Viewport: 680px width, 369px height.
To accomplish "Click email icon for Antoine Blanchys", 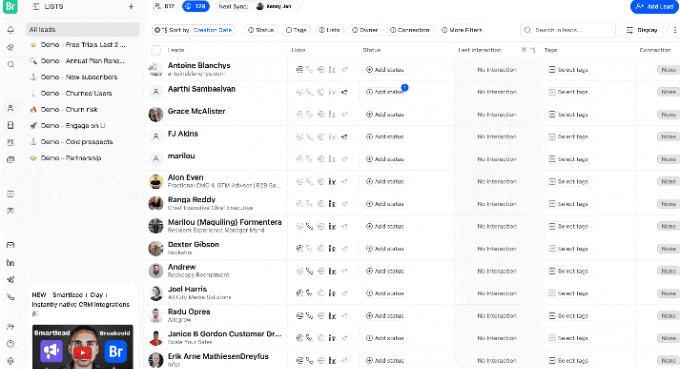I will click(299, 69).
